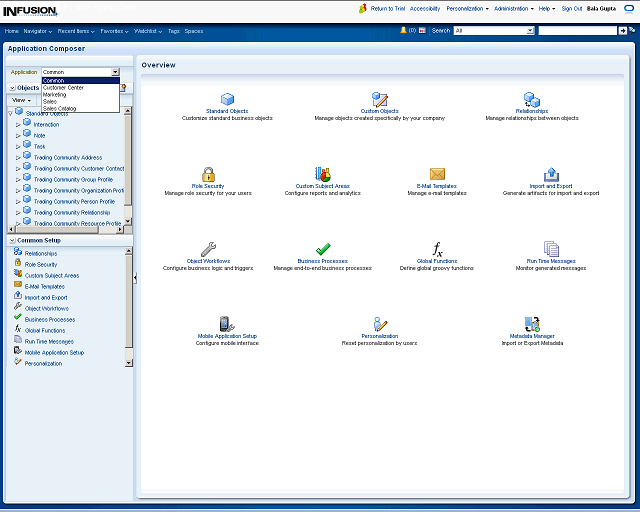
Task: Click the Relationships icon in Common Setup
Action: coord(18,252)
